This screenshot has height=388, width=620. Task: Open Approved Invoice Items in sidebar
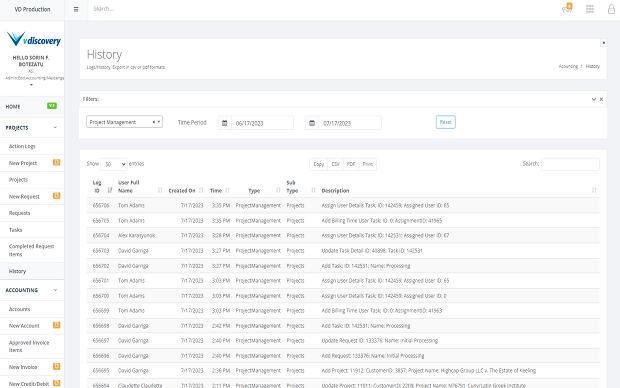(x=29, y=346)
